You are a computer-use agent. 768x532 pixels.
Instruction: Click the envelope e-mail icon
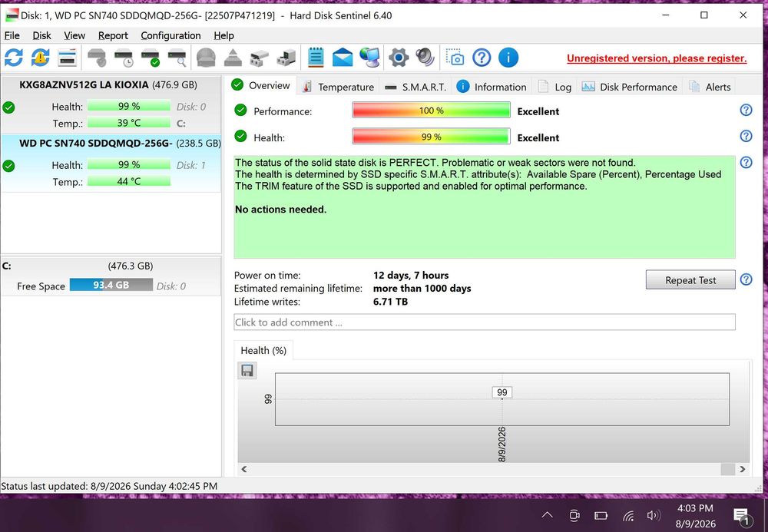[343, 58]
